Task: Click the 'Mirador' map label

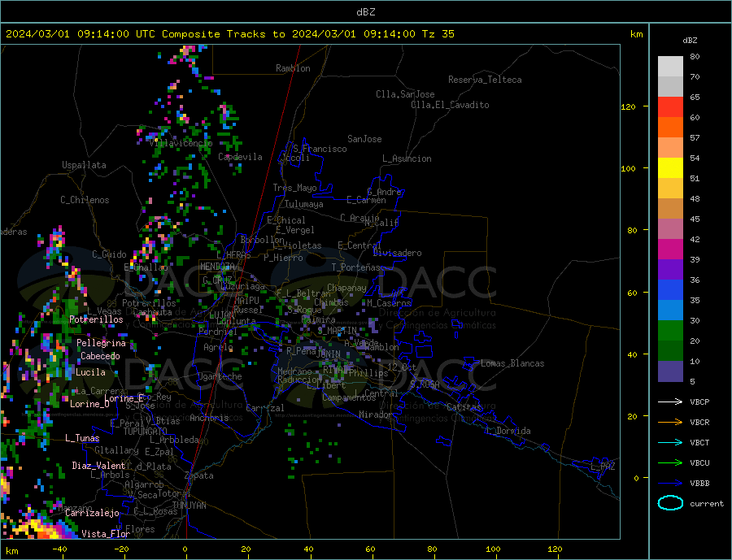Action: coord(376,415)
